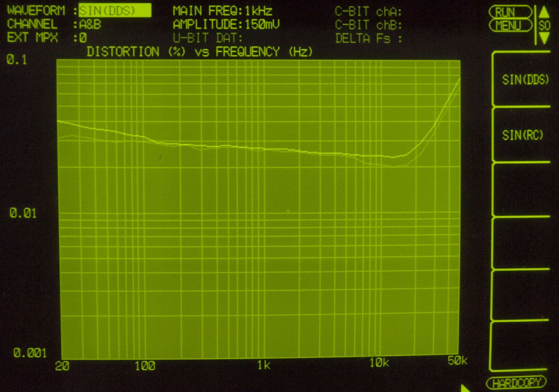Image resolution: width=559 pixels, height=392 pixels.
Task: Select the EXT MPX value 0
Action: [x=83, y=38]
